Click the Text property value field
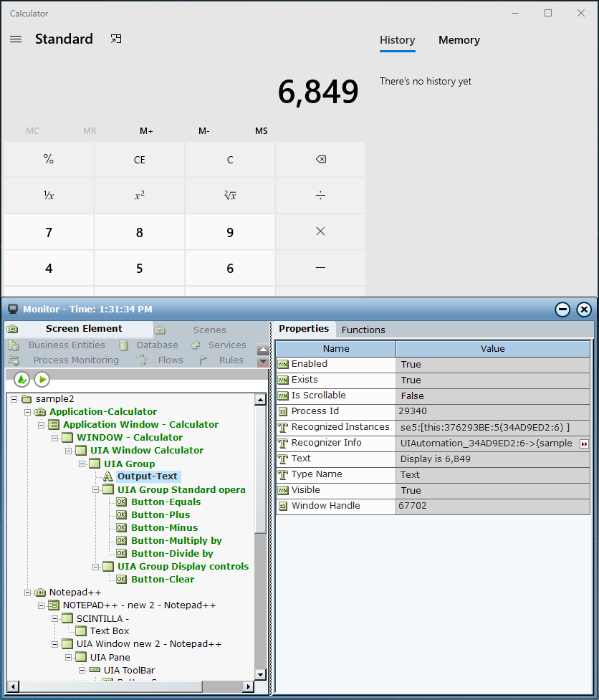 pos(493,459)
